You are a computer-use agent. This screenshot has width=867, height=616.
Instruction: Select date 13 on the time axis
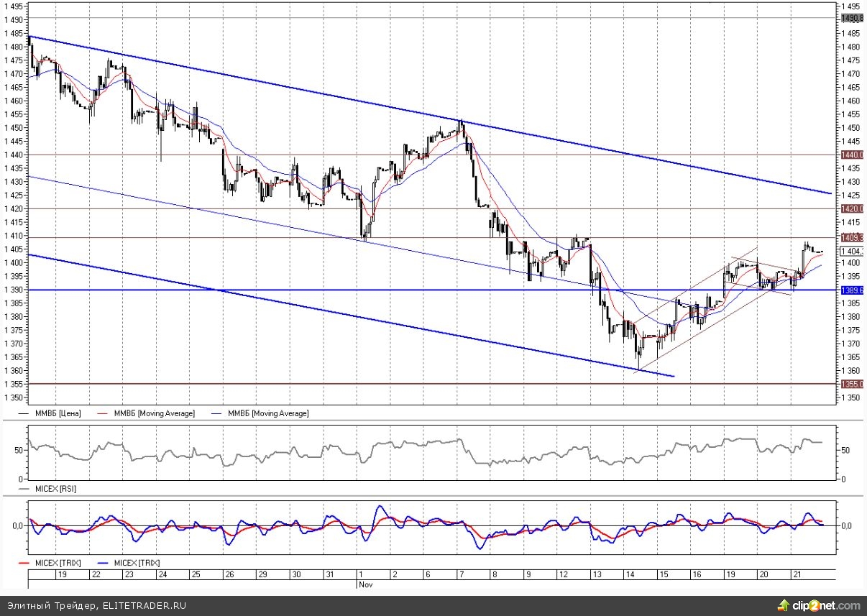point(595,575)
